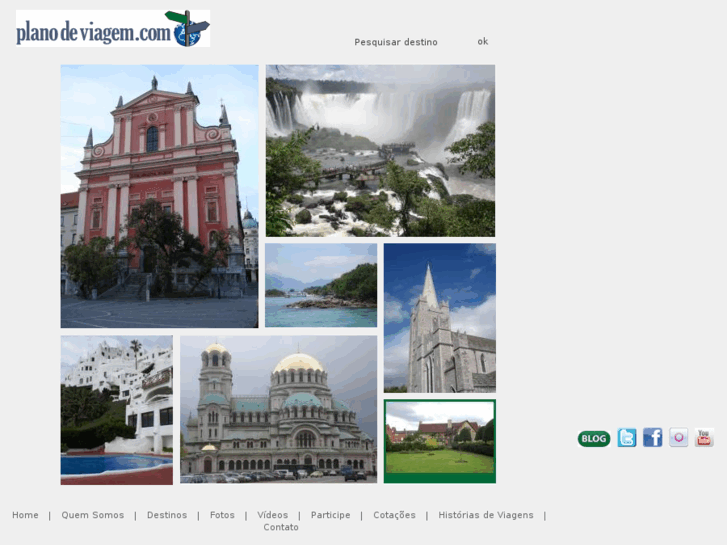This screenshot has height=545, width=727.
Task: Open the Vídeos menu item
Action: pyautogui.click(x=273, y=515)
